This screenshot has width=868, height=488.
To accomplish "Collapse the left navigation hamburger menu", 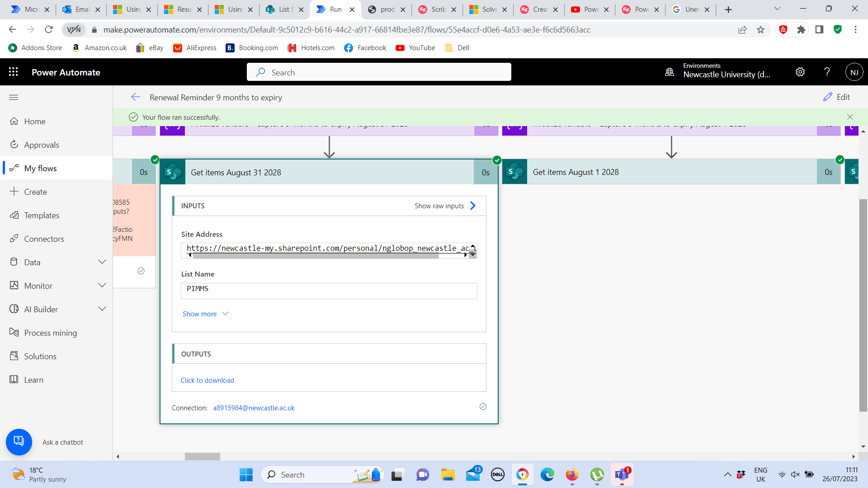I will (x=14, y=97).
